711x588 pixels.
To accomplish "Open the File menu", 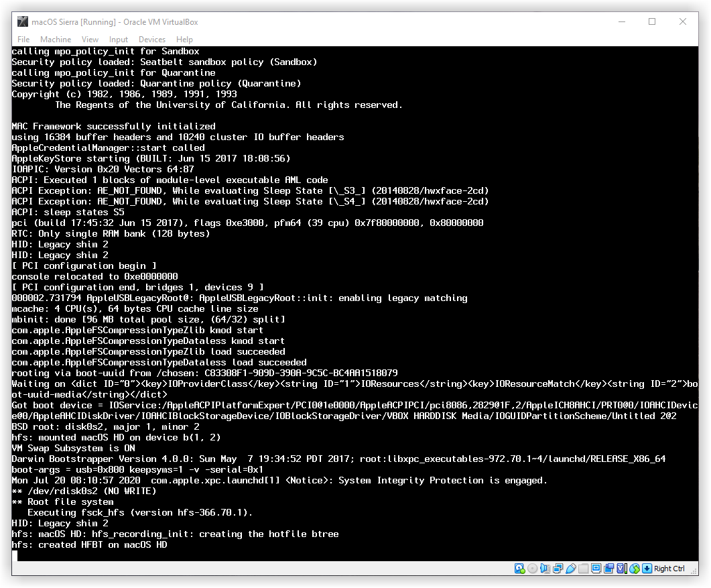I will coord(23,40).
